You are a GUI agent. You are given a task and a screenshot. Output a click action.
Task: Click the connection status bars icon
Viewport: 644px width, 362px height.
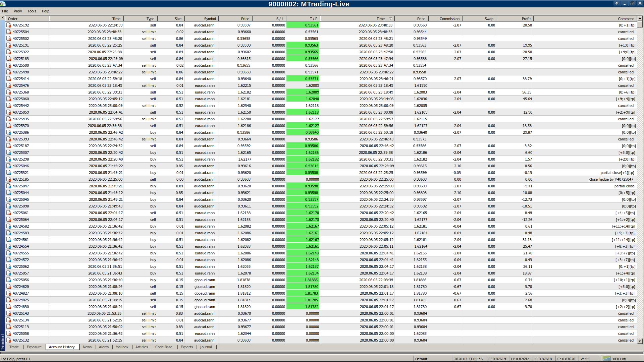pyautogui.click(x=606, y=359)
